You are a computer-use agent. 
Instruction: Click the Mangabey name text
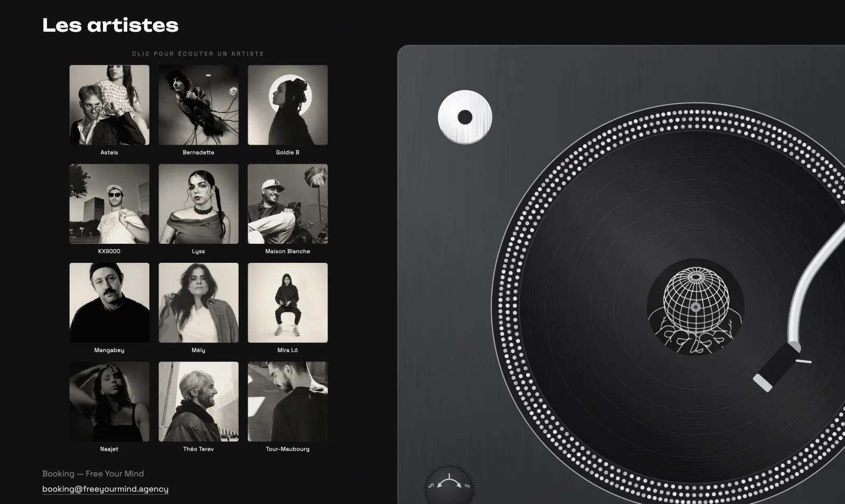click(x=109, y=350)
